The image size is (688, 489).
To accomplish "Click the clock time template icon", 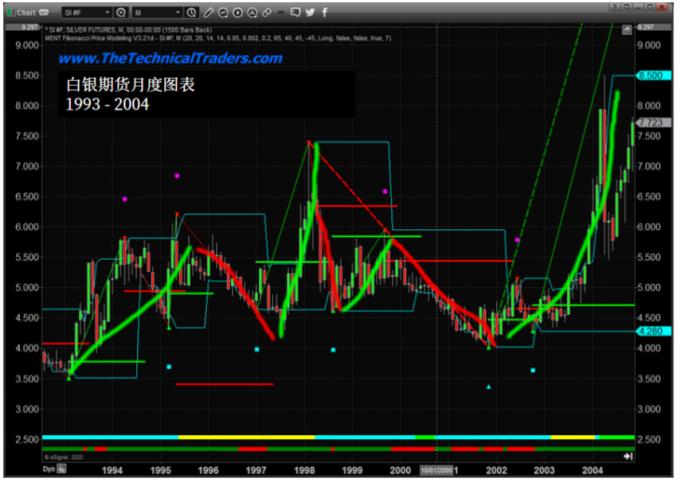I will (192, 13).
